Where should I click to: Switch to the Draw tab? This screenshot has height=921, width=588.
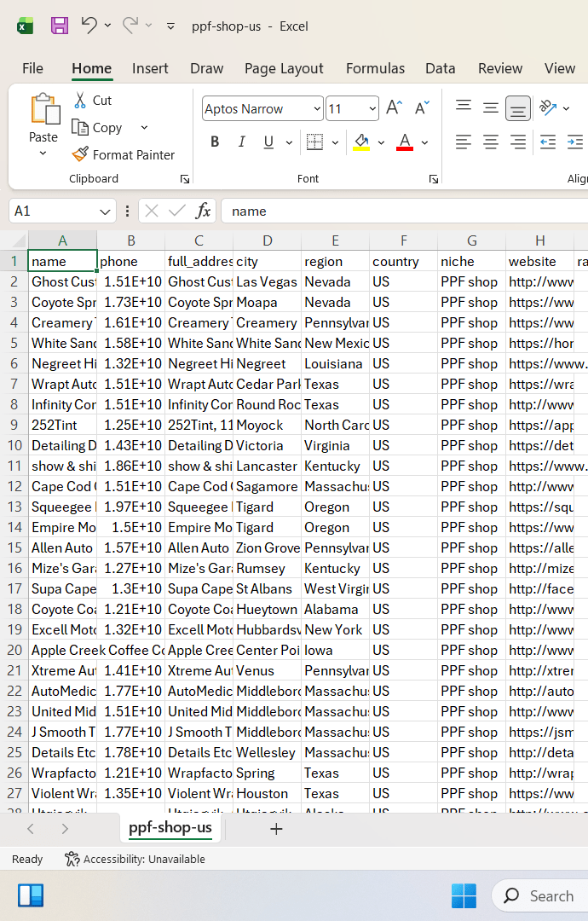click(206, 69)
